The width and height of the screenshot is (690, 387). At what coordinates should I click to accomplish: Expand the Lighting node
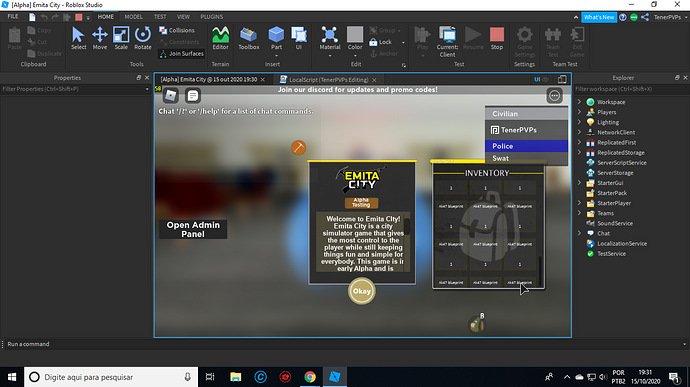pos(580,122)
